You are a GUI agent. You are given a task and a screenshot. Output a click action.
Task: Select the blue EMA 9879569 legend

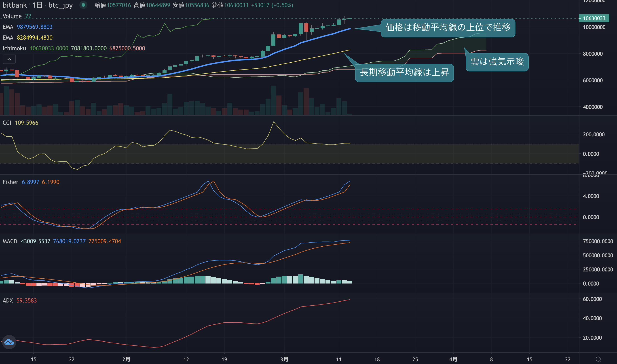(x=27, y=27)
